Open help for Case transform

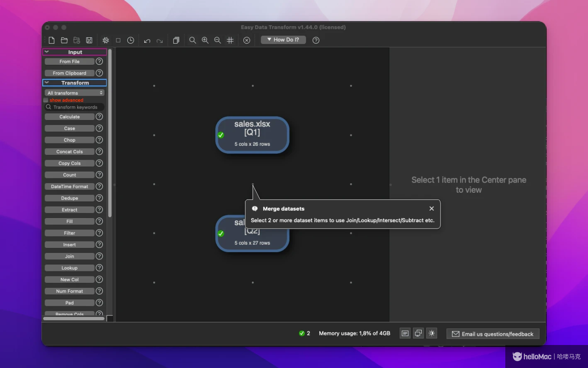point(99,128)
